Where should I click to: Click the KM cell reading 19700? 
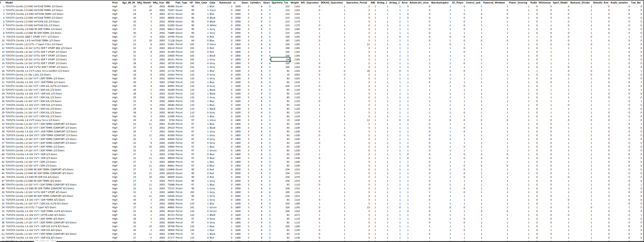(171, 37)
